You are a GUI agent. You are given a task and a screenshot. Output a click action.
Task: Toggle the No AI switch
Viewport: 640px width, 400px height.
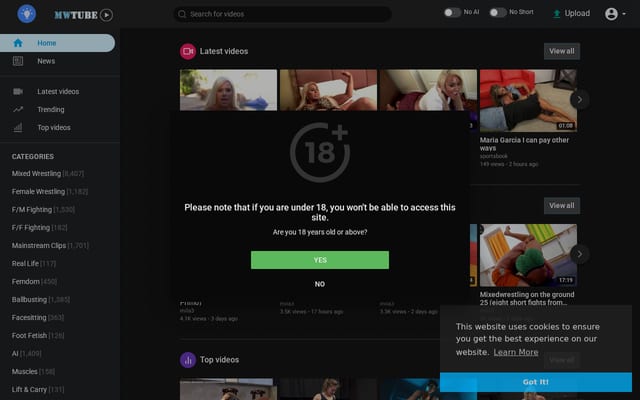(452, 12)
